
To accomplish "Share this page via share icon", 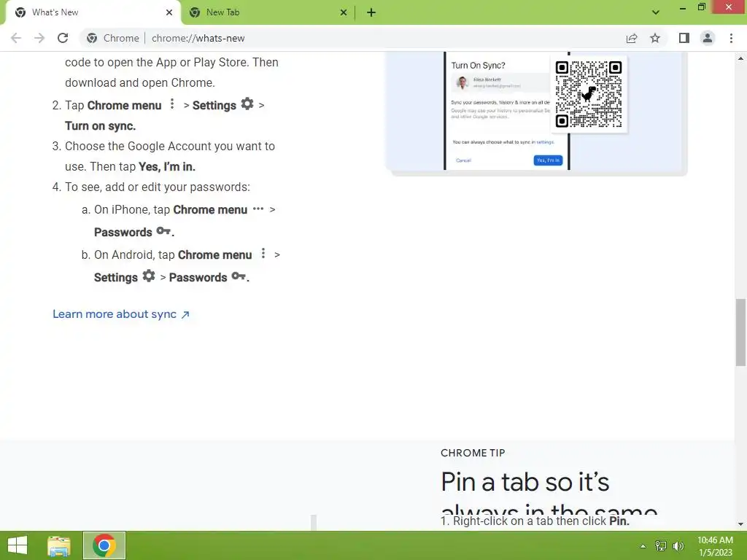I will [632, 38].
